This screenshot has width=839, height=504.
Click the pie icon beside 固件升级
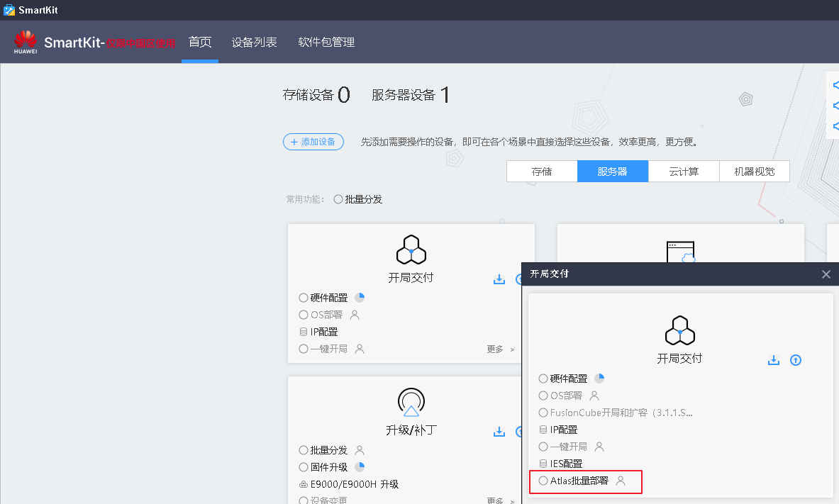360,467
